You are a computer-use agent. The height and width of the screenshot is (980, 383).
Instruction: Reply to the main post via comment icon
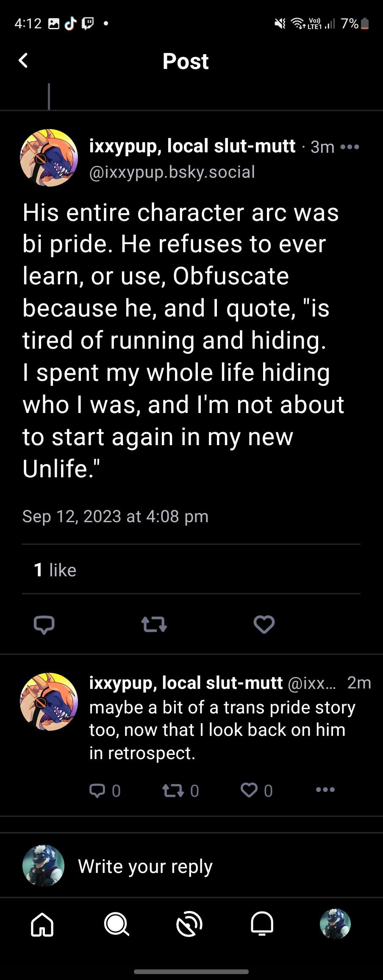[44, 625]
